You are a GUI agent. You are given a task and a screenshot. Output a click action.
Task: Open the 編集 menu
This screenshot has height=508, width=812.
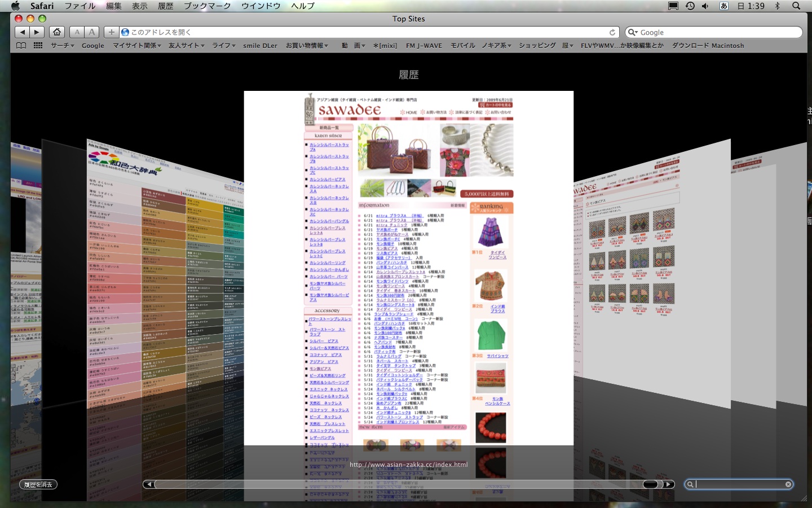(x=114, y=6)
